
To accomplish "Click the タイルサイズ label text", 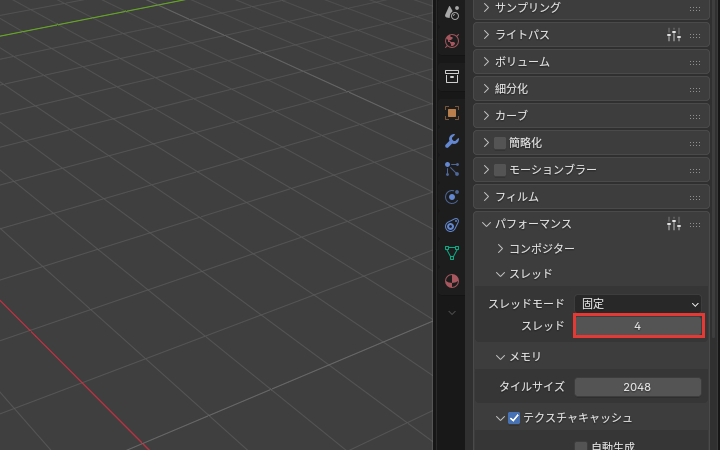I will pyautogui.click(x=532, y=387).
